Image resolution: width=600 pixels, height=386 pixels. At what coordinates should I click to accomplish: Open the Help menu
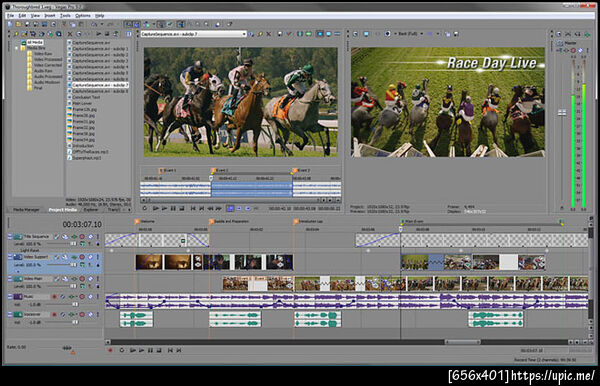click(x=99, y=16)
